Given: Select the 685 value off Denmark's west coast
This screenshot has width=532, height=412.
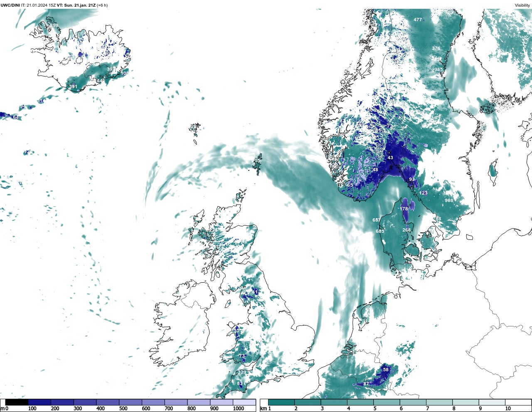Looking at the screenshot, I should [380, 231].
